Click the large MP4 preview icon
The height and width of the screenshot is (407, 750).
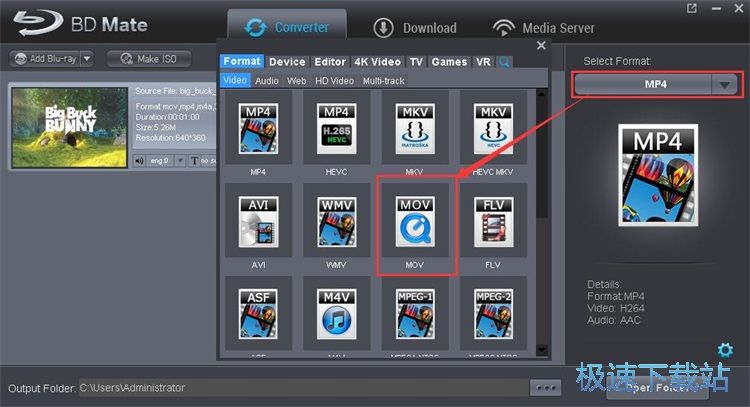point(658,175)
